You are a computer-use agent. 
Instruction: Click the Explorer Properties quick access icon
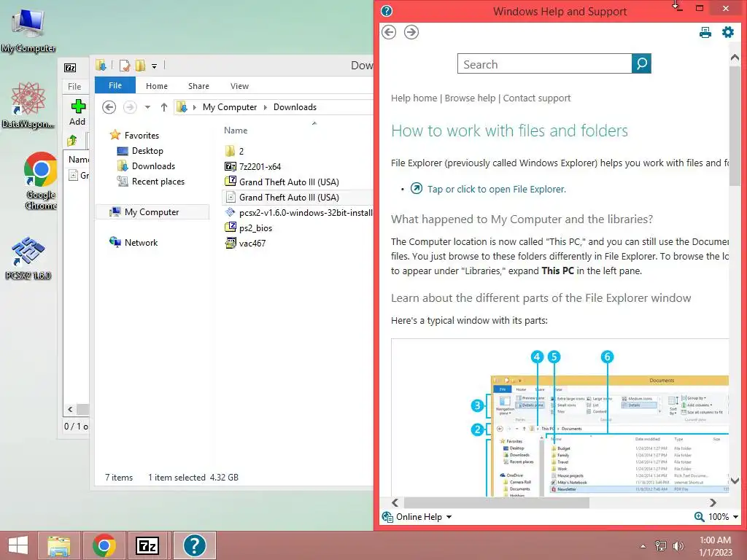coord(124,65)
